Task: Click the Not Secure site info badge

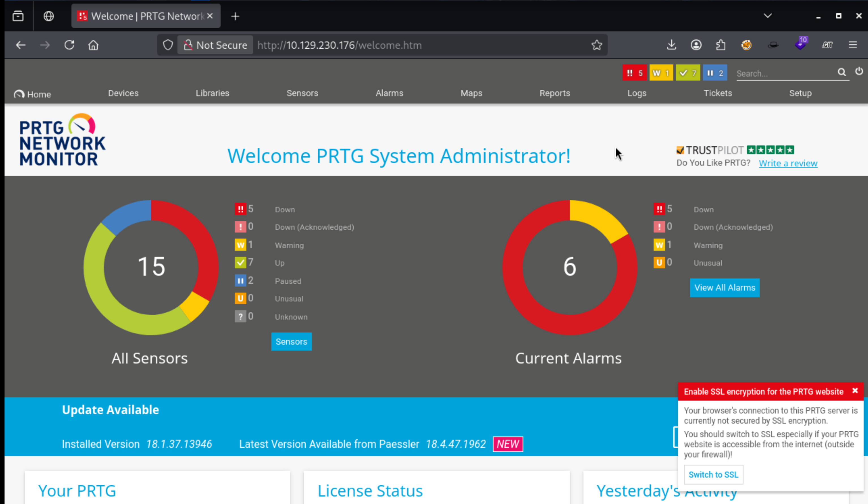Action: click(x=216, y=45)
